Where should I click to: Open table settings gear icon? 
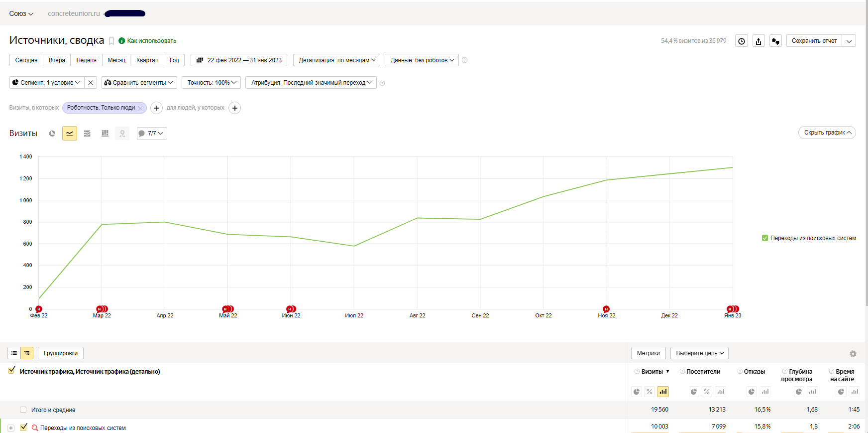pyautogui.click(x=853, y=354)
